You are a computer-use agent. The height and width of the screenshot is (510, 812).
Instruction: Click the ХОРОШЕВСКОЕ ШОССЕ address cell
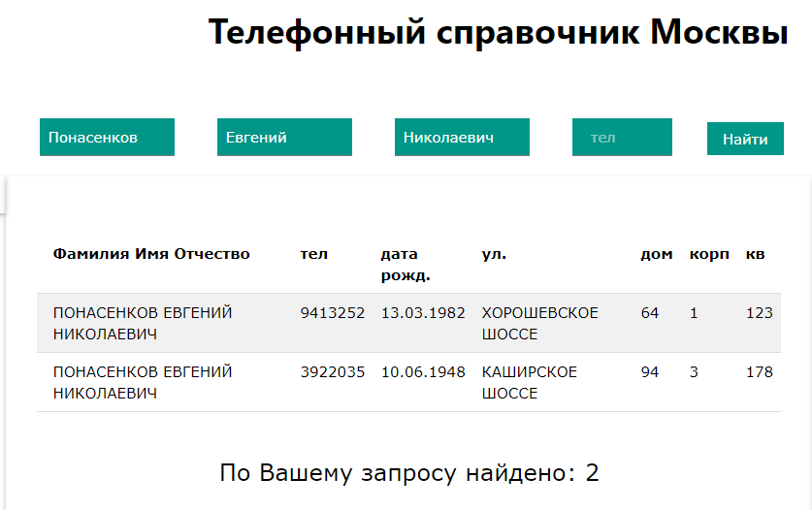click(x=540, y=323)
